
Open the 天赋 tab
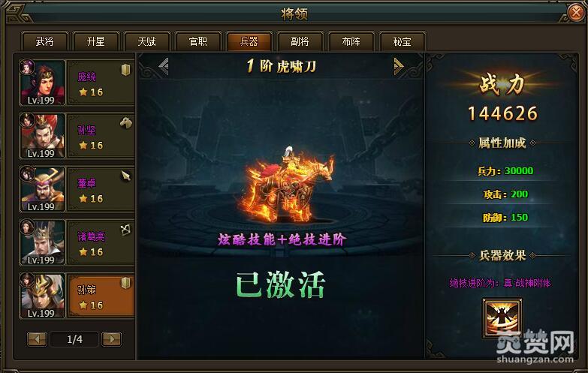(x=146, y=41)
